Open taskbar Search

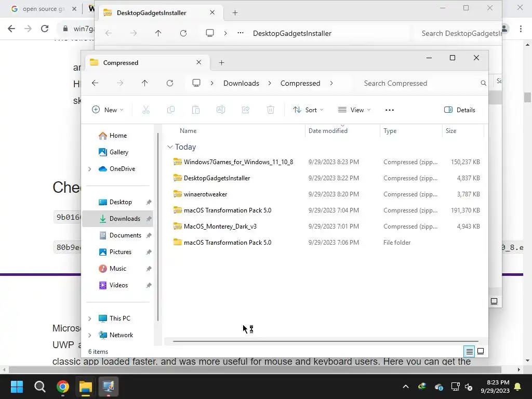[39, 387]
